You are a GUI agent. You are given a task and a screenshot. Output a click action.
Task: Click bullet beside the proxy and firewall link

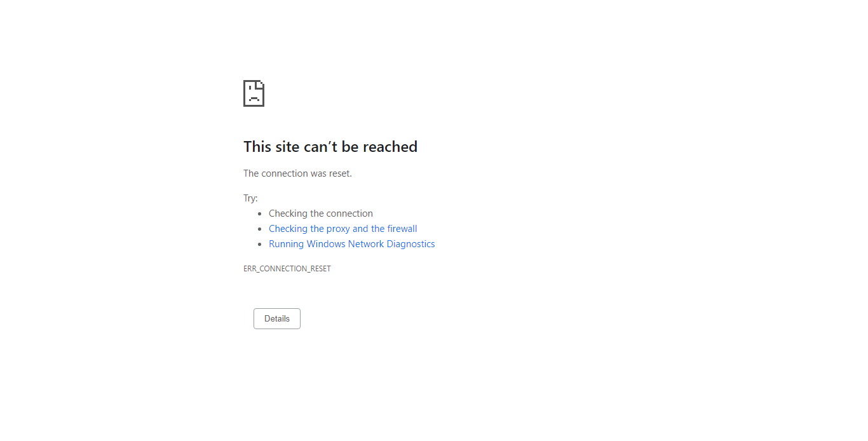(260, 229)
